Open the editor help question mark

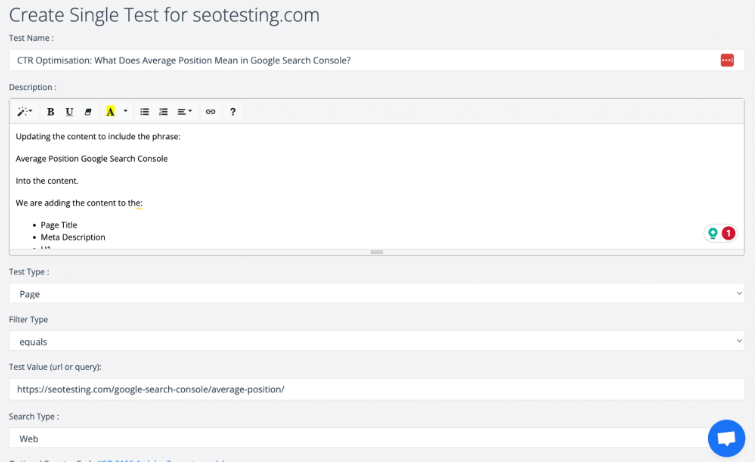click(233, 112)
